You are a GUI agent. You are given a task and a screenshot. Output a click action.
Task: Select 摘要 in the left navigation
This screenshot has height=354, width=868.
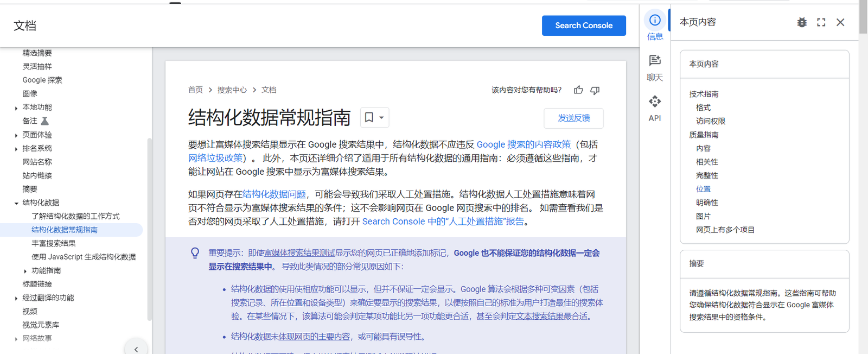click(x=30, y=189)
